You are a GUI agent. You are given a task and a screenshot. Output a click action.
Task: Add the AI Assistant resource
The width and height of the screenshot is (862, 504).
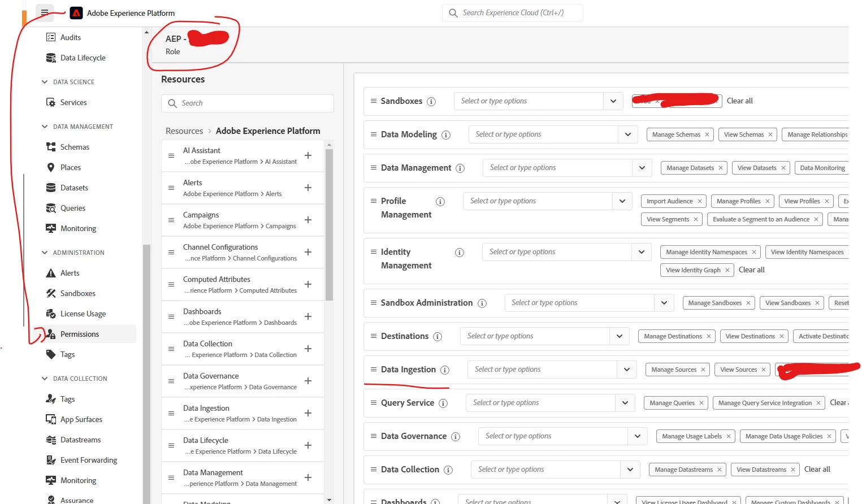pos(308,155)
